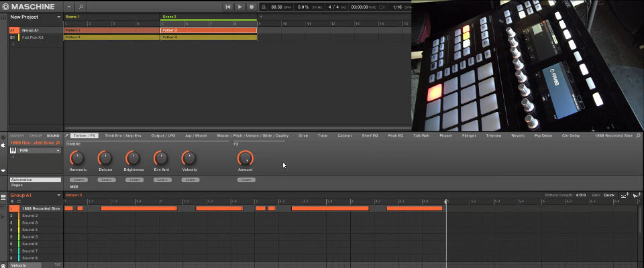Switch to the SOUND tab
Image resolution: width=644 pixels, height=268 pixels.
(x=53, y=135)
